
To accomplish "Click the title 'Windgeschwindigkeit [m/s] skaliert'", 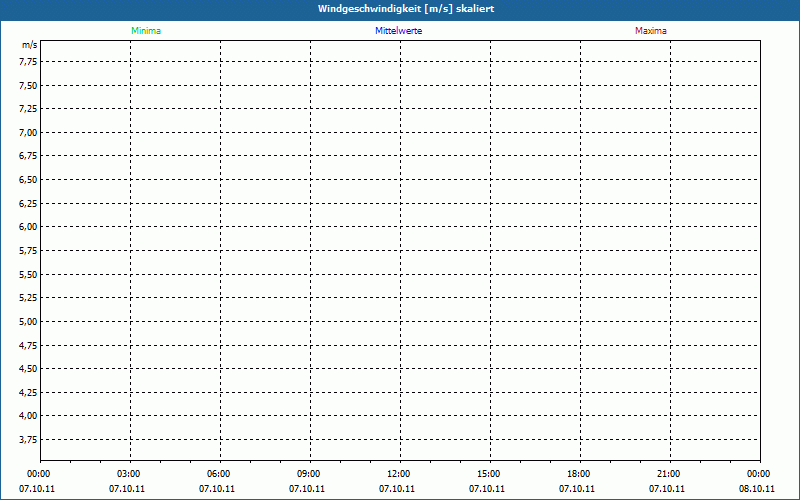I will [x=406, y=9].
